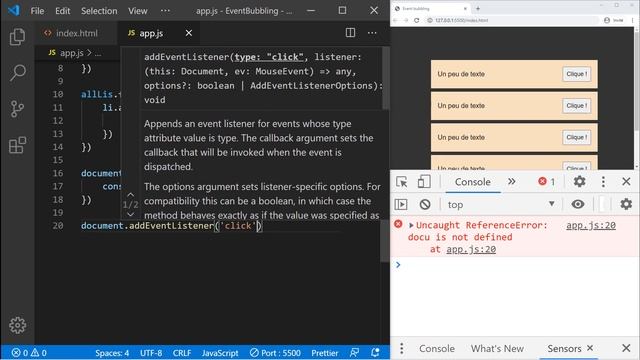Click the Prettier status bar item

pyautogui.click(x=324, y=353)
